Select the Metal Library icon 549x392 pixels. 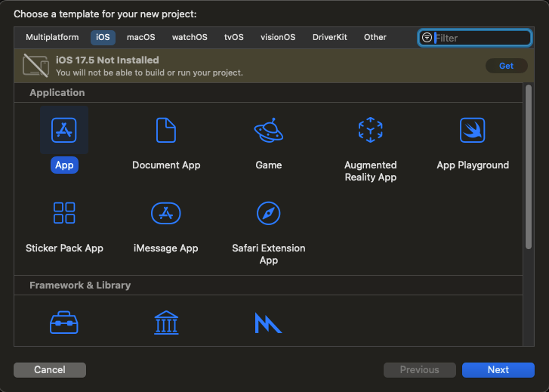pyautogui.click(x=268, y=323)
